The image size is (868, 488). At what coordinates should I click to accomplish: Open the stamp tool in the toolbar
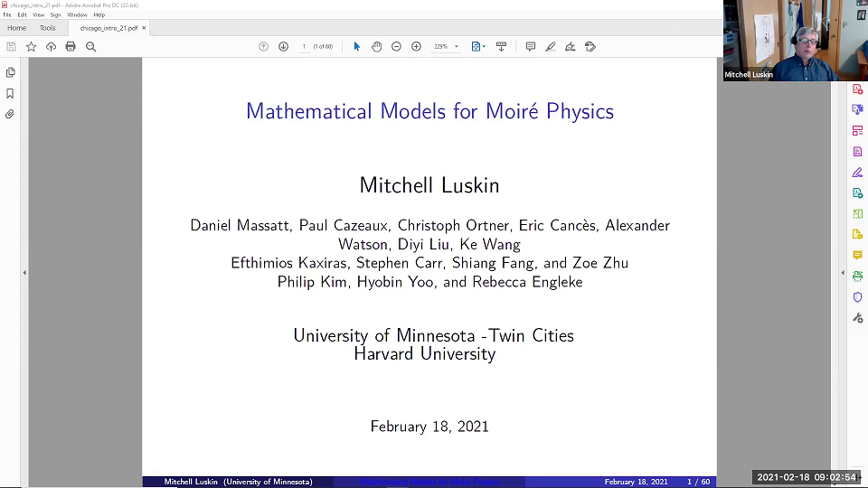(590, 47)
